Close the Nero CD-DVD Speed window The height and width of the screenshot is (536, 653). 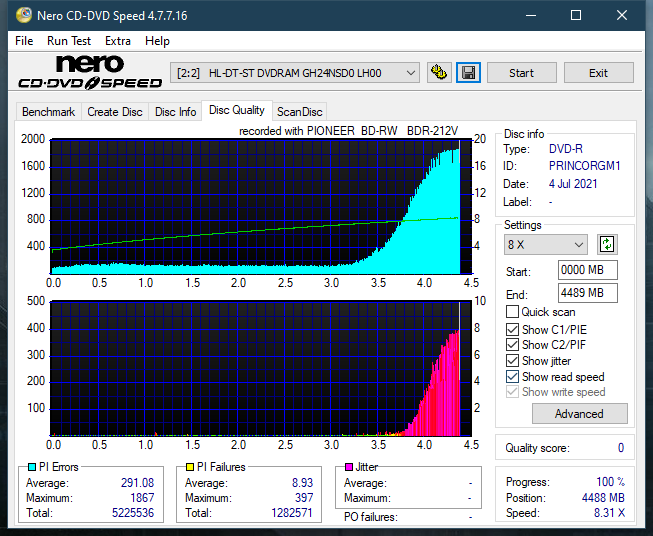point(622,15)
